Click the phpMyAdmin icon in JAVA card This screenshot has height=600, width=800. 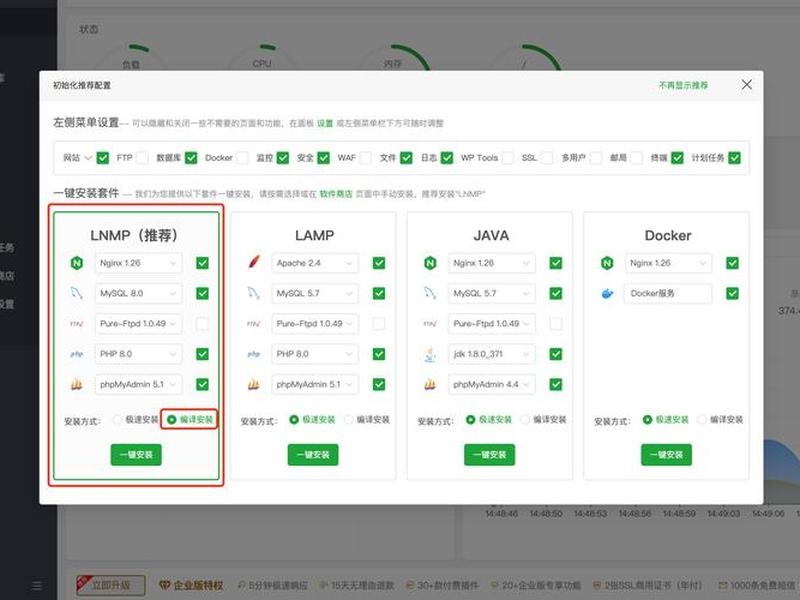click(x=430, y=384)
